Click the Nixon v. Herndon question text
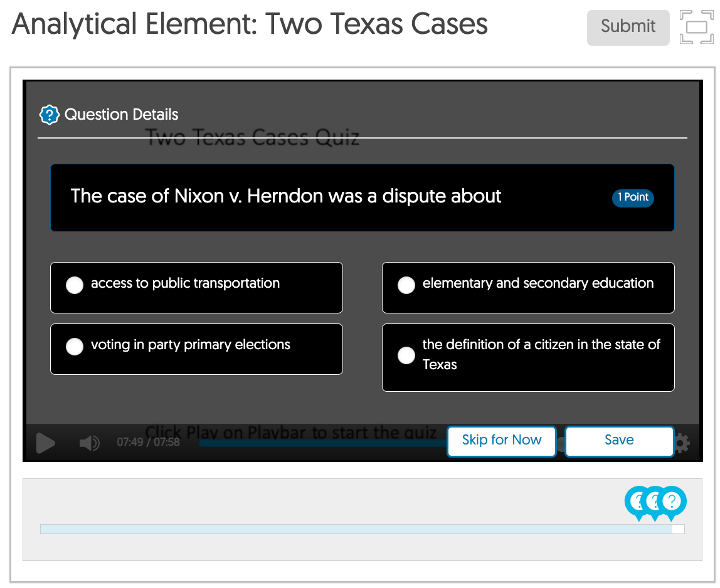720x588 pixels. click(285, 196)
